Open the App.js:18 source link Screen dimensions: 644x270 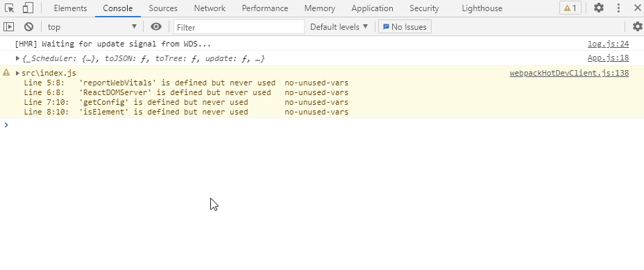609,58
